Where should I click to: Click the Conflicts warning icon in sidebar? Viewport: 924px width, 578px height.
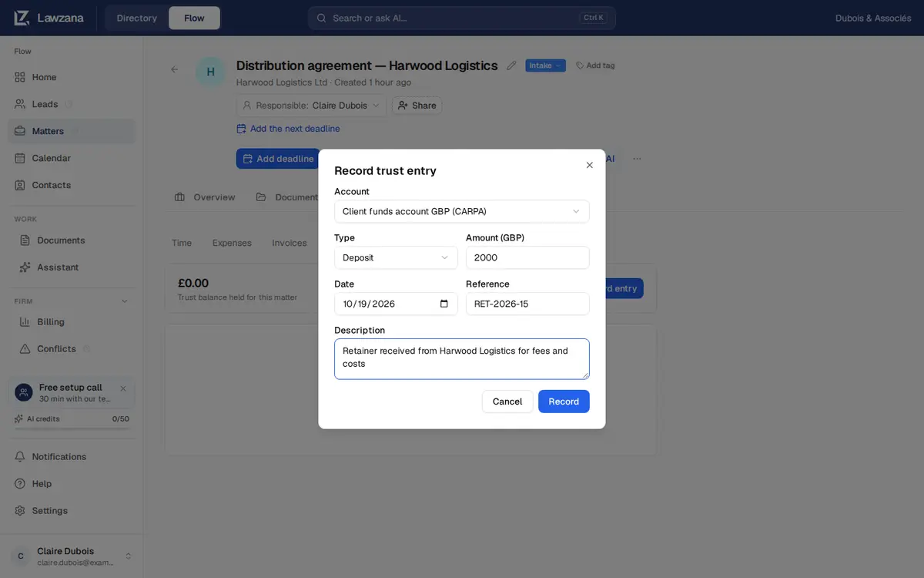25,349
